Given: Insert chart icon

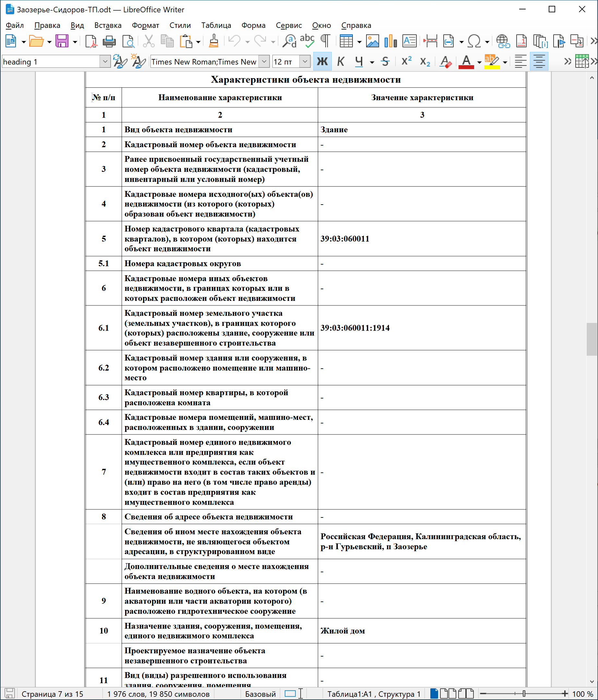Looking at the screenshot, I should 390,41.
